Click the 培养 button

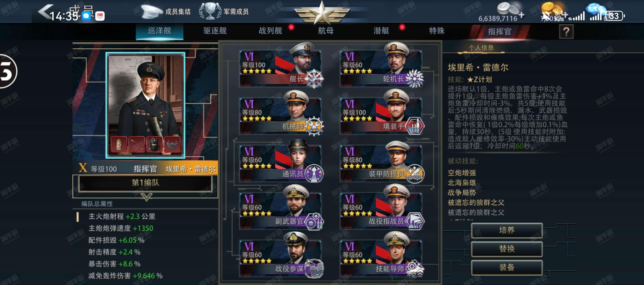[507, 230]
